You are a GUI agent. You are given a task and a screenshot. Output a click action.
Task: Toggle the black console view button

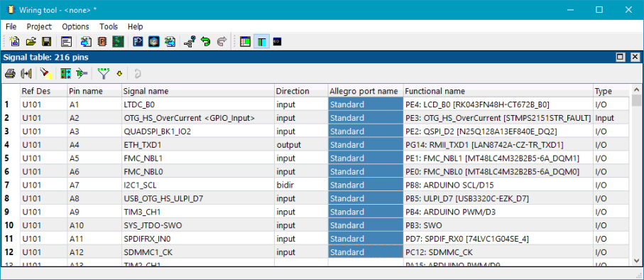click(277, 41)
